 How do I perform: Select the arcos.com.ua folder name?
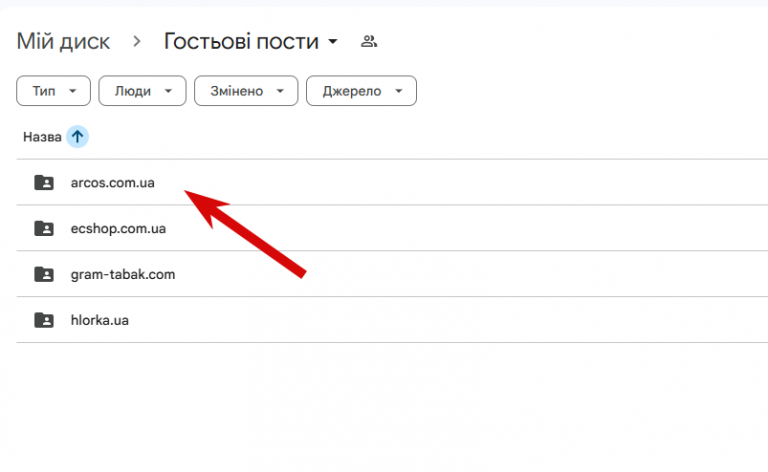coord(113,183)
